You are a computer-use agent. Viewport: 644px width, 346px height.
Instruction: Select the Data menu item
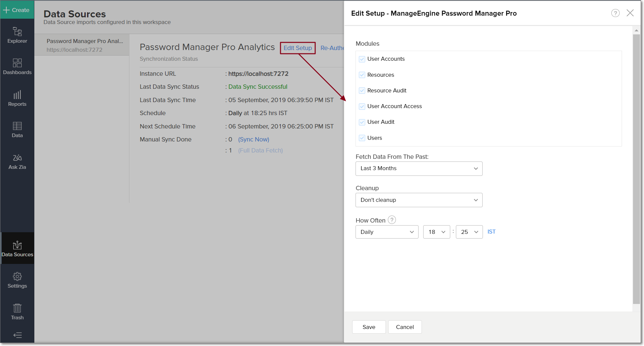pyautogui.click(x=17, y=130)
